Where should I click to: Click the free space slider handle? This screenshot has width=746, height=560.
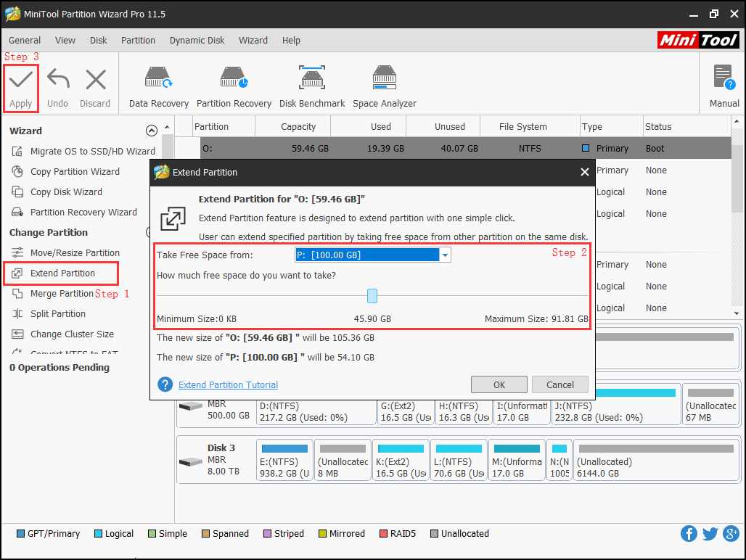[372, 295]
